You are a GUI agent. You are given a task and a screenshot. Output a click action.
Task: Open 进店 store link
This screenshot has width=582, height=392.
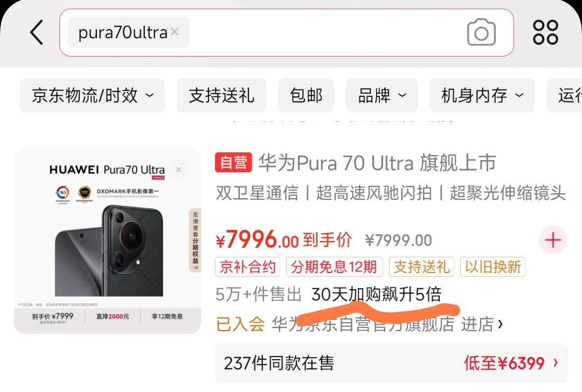click(x=482, y=324)
